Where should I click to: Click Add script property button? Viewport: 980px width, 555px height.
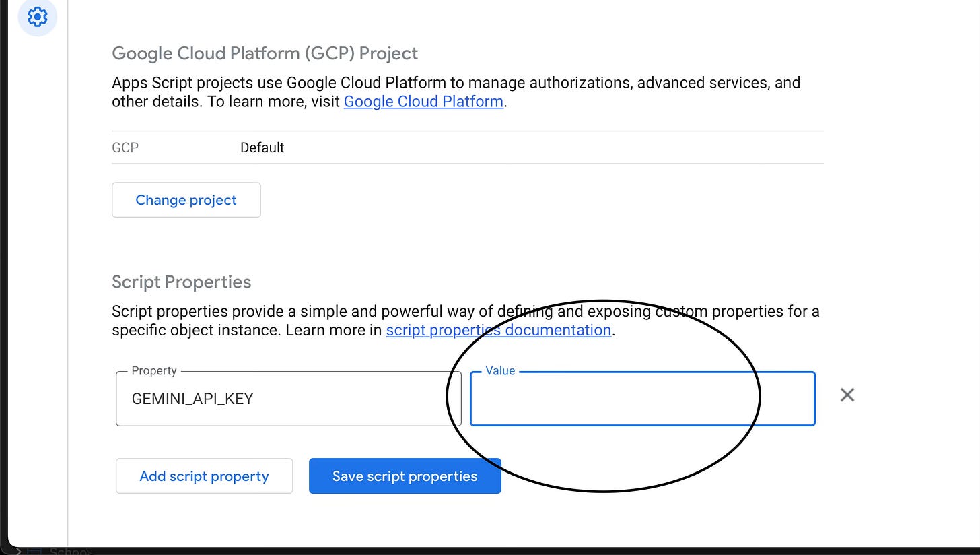pyautogui.click(x=204, y=476)
